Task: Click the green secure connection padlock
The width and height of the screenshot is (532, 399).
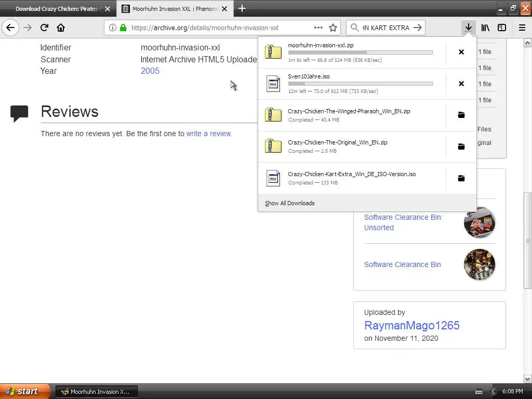Action: click(x=123, y=28)
